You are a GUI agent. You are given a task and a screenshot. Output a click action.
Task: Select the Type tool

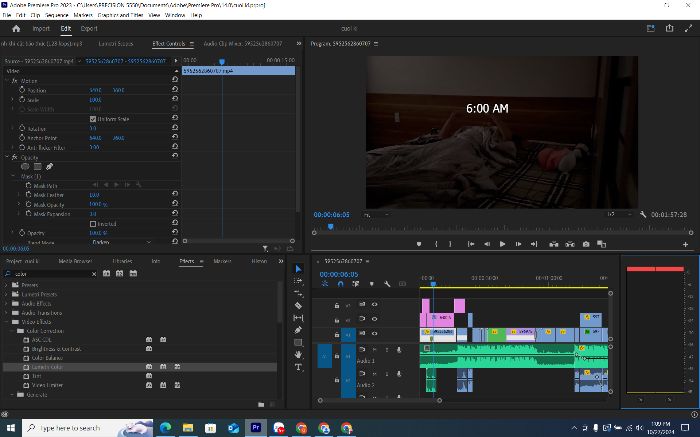point(298,367)
